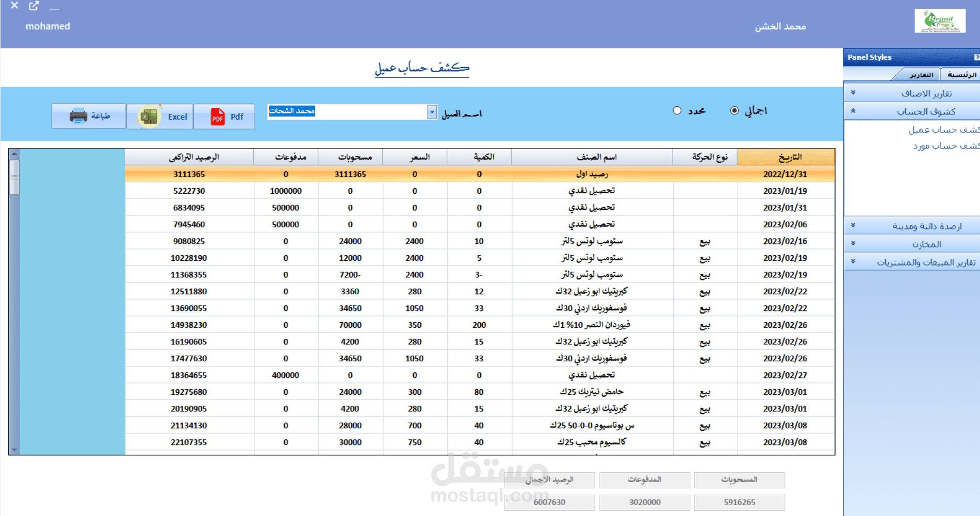This screenshot has width=980, height=516.
Task: Click the الرصيد الاجمالي total field 6007630
Action: pyautogui.click(x=549, y=502)
